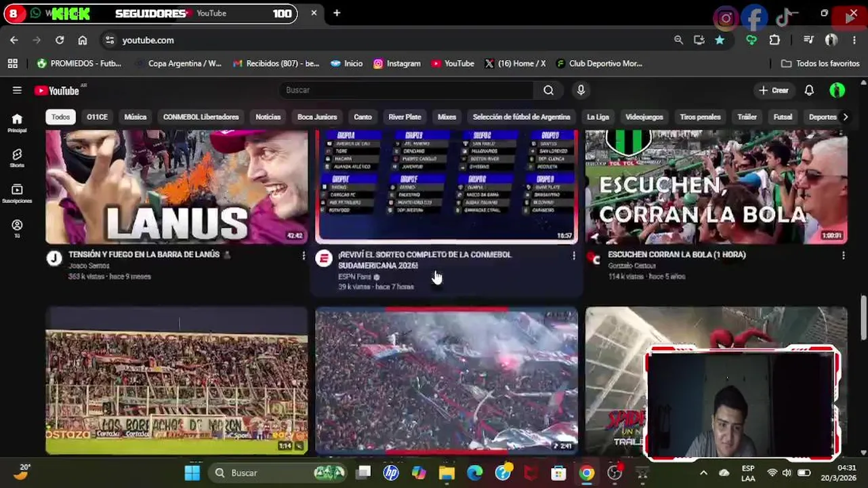Open the HP app on the taskbar
The width and height of the screenshot is (868, 488).
coord(391,472)
